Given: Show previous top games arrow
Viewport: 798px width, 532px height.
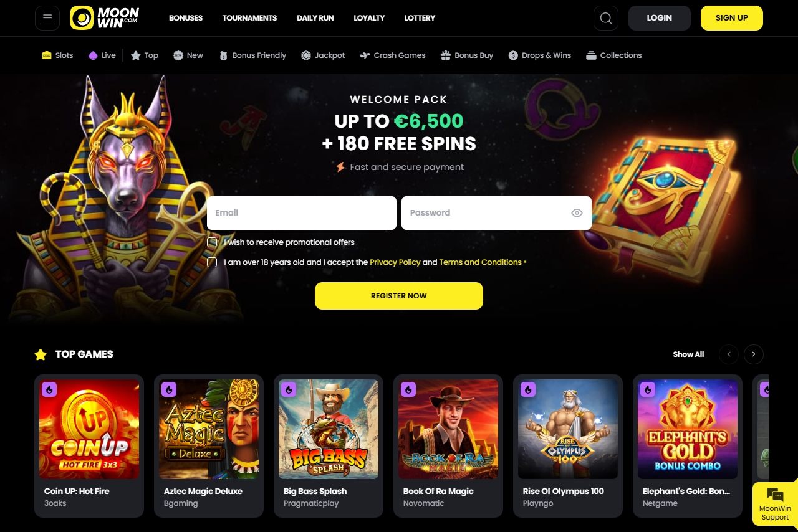Looking at the screenshot, I should point(729,354).
